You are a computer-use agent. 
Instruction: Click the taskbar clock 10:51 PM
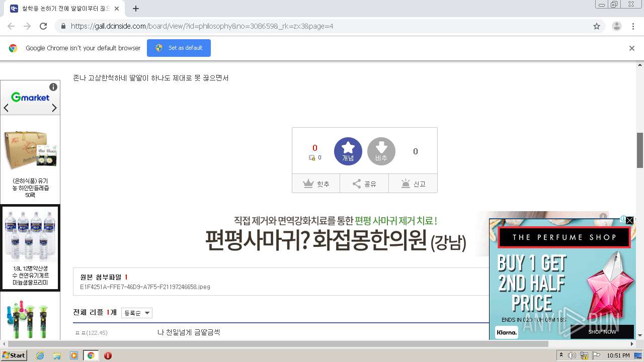(618, 355)
